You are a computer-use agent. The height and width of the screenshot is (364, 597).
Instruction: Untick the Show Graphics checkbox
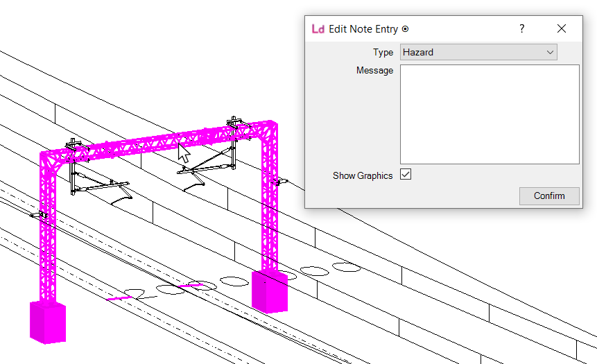click(x=406, y=175)
